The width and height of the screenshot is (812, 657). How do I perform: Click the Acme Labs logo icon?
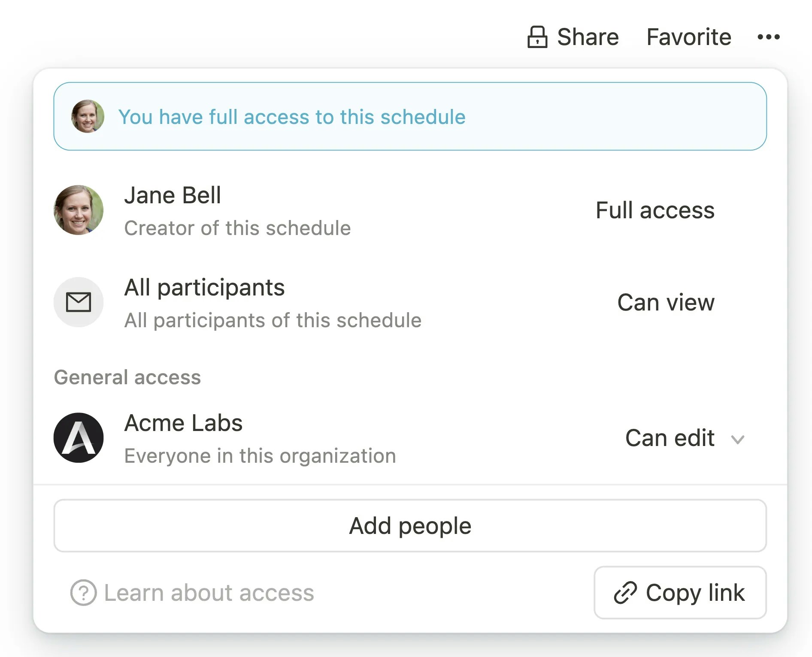click(79, 438)
